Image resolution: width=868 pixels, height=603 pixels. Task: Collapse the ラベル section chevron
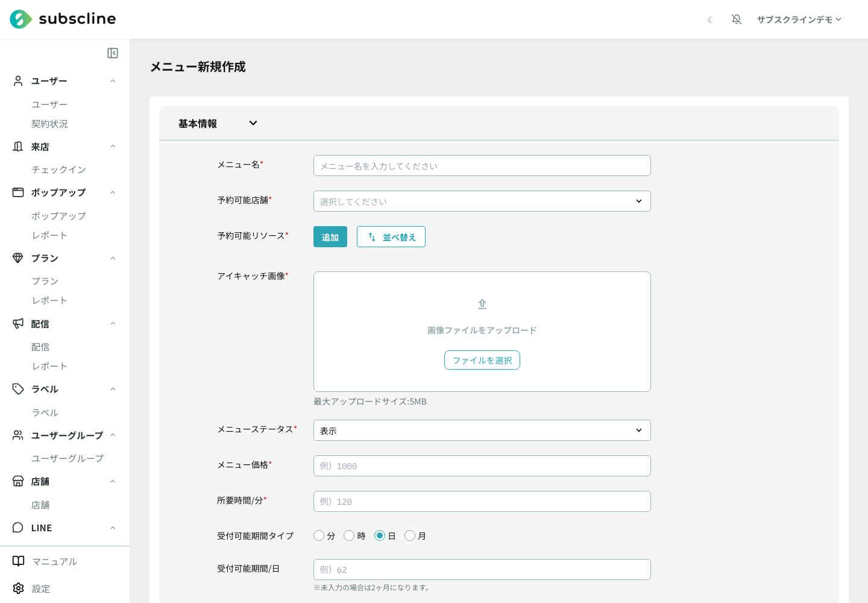113,389
